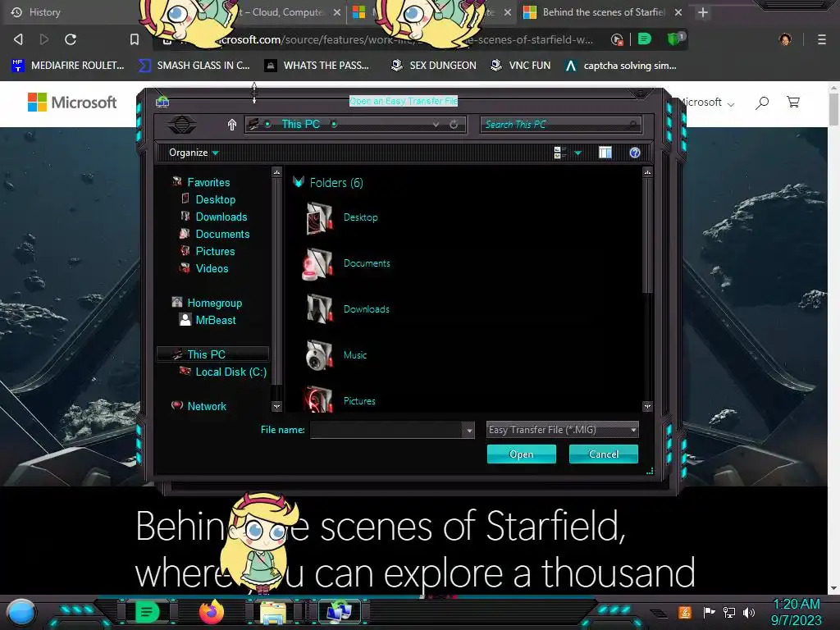Click the navigation pane scroll down arrow
The height and width of the screenshot is (630, 840).
tap(276, 406)
